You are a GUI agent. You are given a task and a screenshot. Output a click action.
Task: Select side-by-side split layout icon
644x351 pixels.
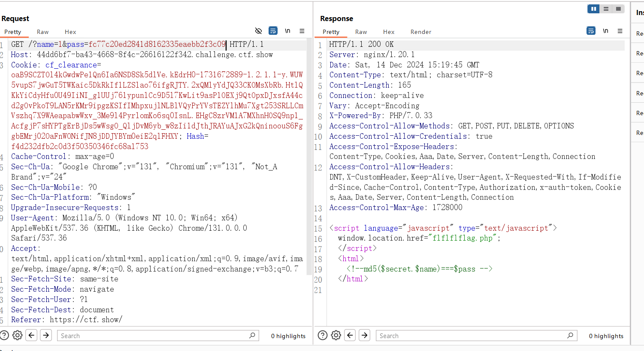593,9
